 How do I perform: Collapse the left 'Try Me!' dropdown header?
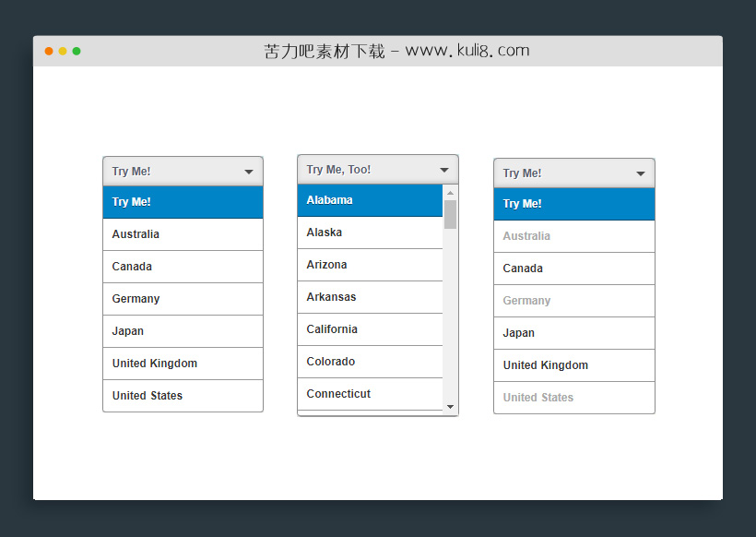click(x=173, y=172)
